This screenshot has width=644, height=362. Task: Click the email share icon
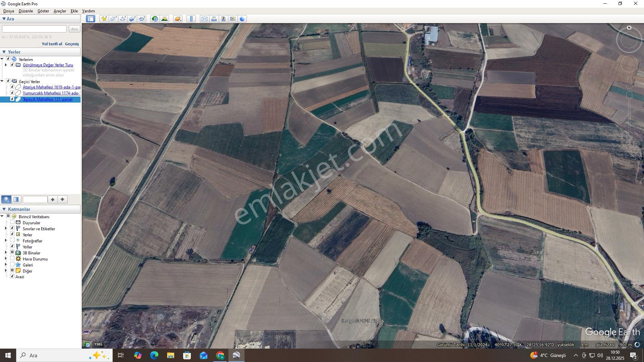pos(204,19)
